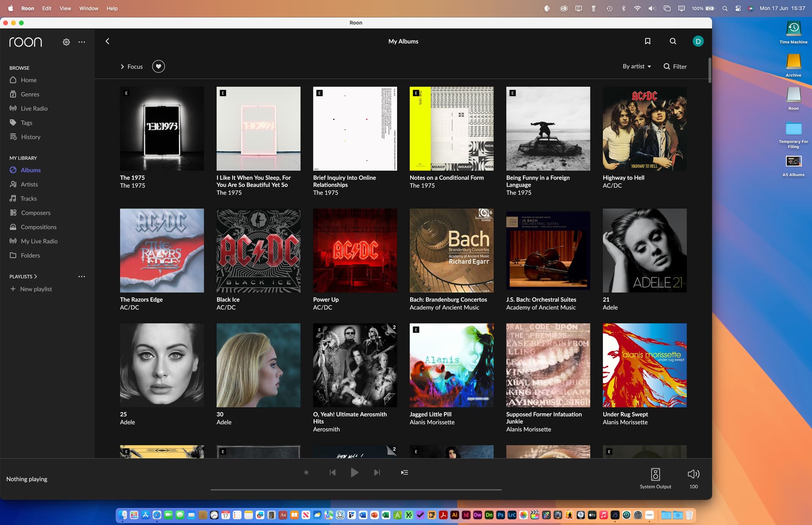Open AS Albums file on desktop

coord(793,166)
